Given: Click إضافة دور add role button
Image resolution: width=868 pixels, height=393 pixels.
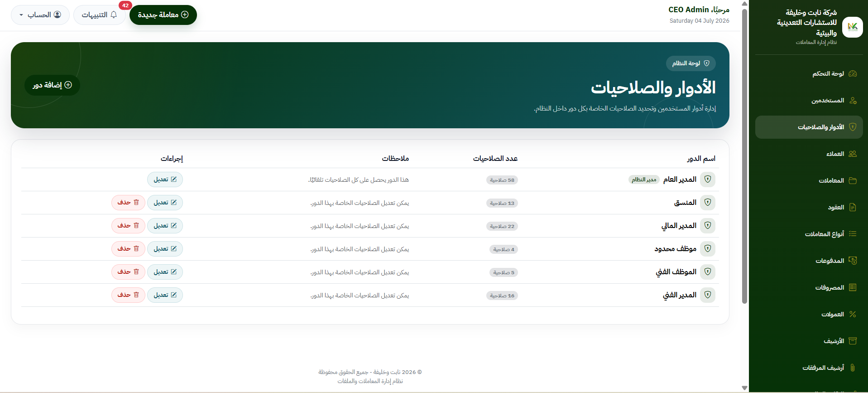Looking at the screenshot, I should [52, 85].
